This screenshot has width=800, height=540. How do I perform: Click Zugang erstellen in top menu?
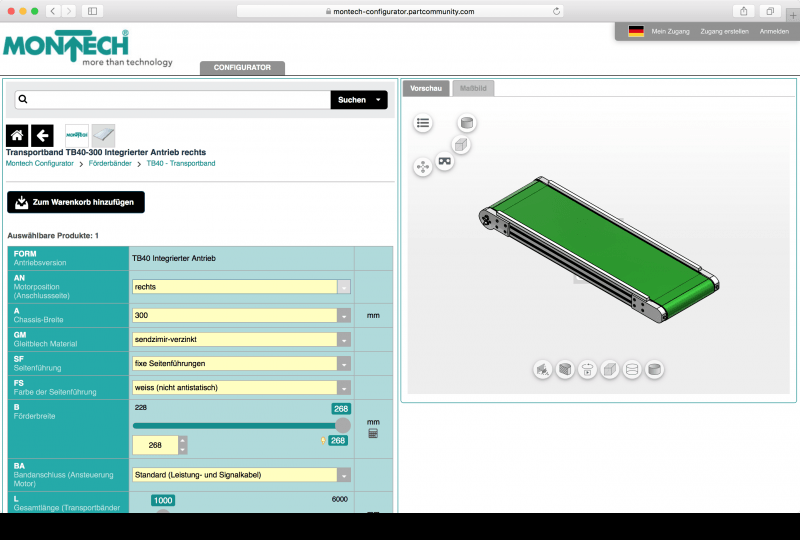[x=724, y=31]
